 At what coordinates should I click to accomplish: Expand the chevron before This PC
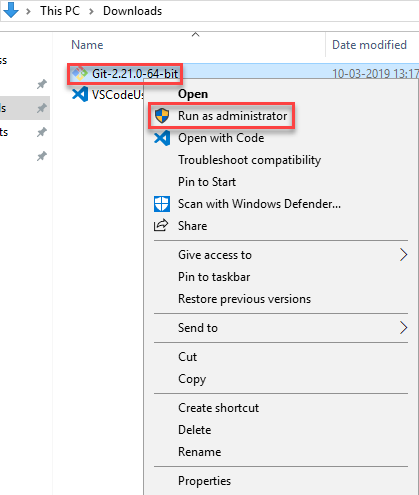point(28,11)
